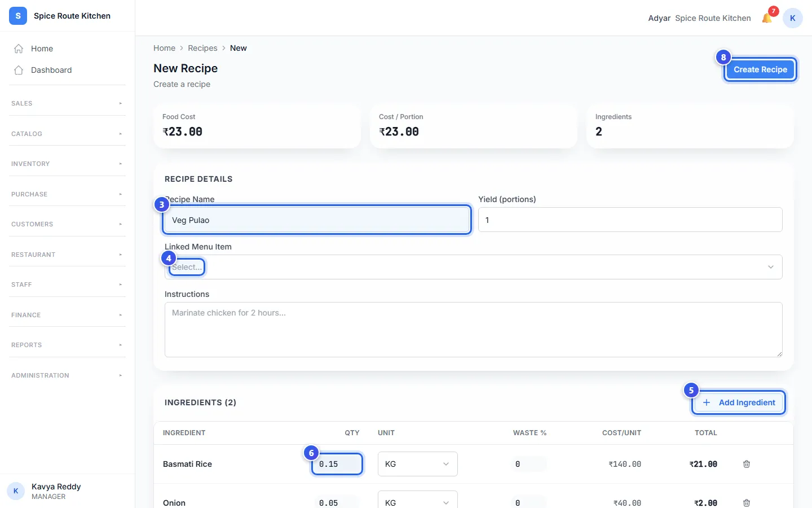Image resolution: width=812 pixels, height=508 pixels.
Task: Open the Linked Menu Item dropdown
Action: [x=474, y=267]
